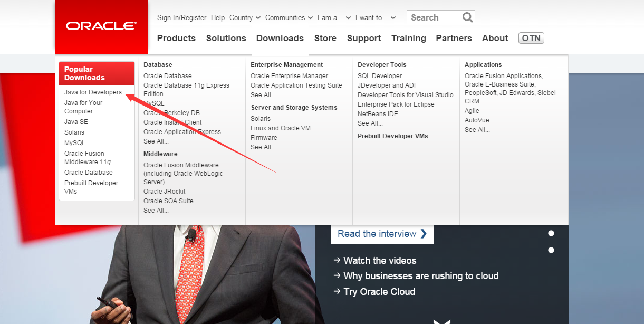Open SQL Developer link
The image size is (644, 324).
click(x=380, y=76)
